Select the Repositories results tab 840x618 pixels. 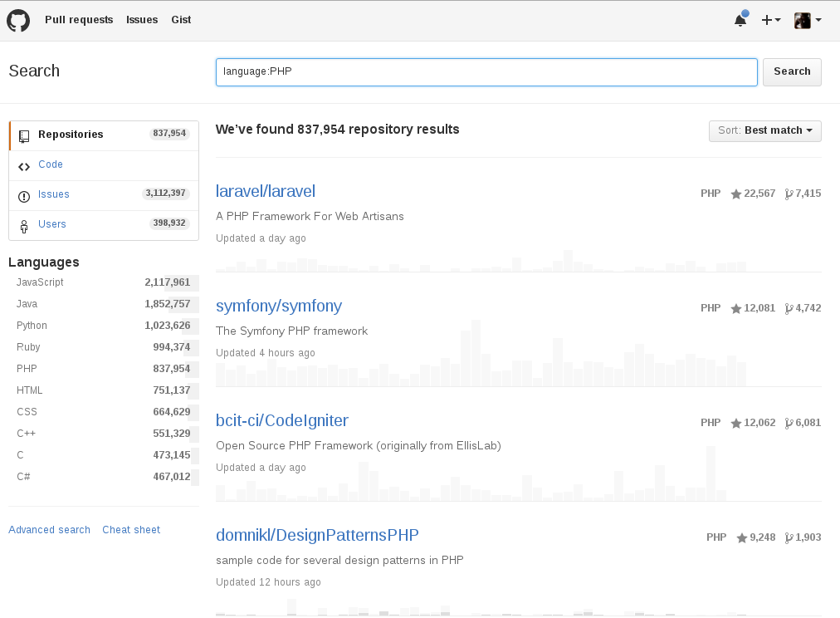(104, 135)
